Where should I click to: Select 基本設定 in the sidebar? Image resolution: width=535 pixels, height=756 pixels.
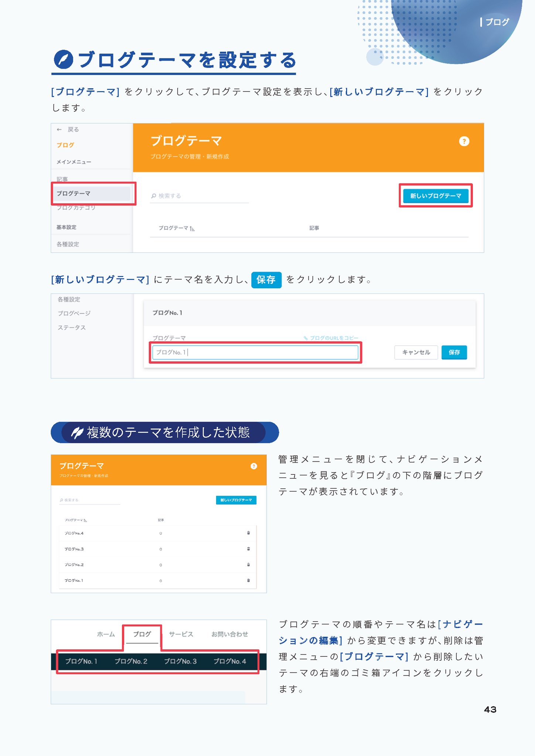[x=67, y=227]
